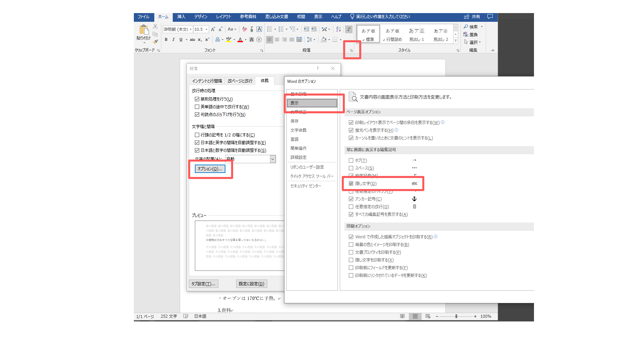
Task: Uncheck the アンカー記号 checkbox
Action: point(351,199)
